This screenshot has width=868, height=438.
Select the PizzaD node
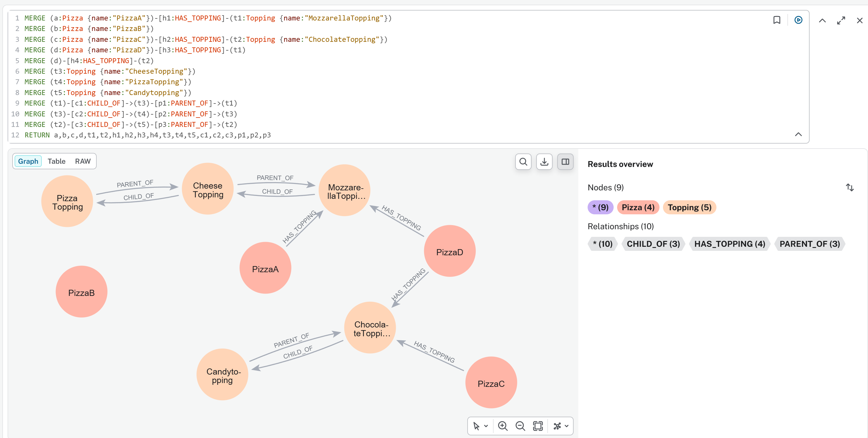(x=449, y=251)
